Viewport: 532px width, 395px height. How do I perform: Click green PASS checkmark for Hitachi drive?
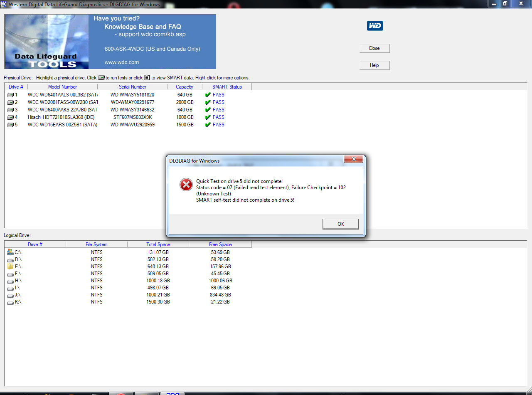click(208, 117)
